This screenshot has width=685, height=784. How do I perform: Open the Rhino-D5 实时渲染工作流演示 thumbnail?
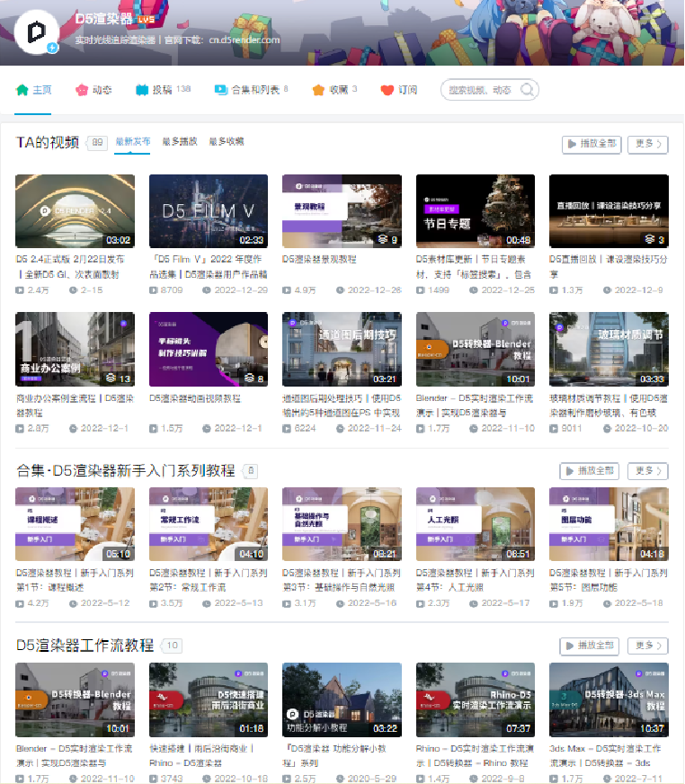point(476,700)
